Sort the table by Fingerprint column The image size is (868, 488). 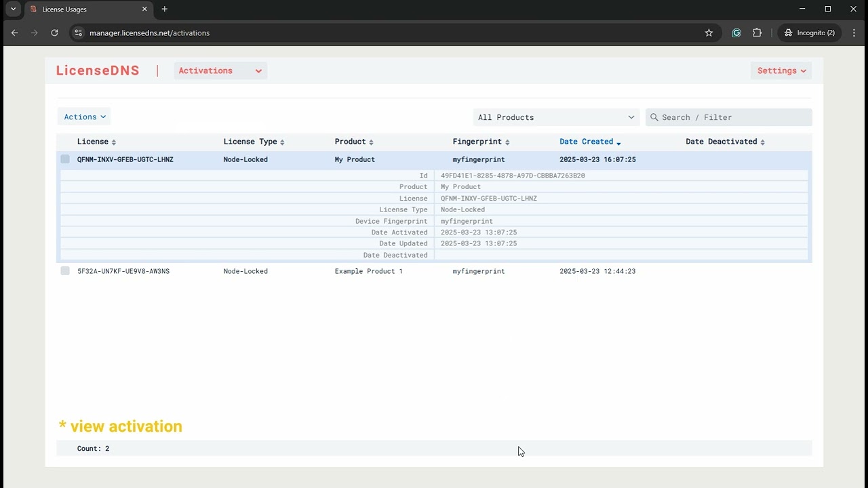pos(481,142)
